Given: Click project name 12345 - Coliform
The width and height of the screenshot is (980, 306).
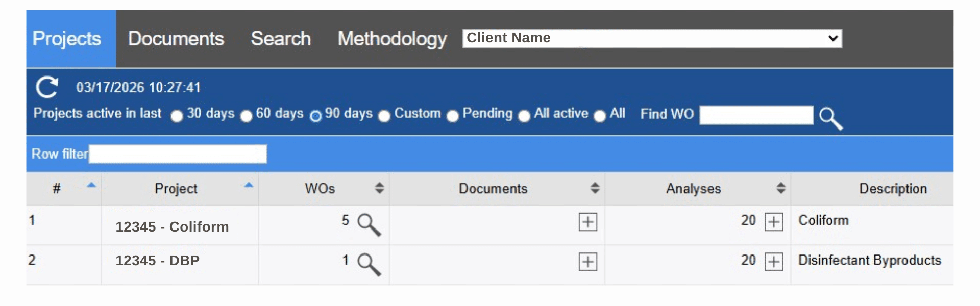Looking at the screenshot, I should tap(172, 227).
